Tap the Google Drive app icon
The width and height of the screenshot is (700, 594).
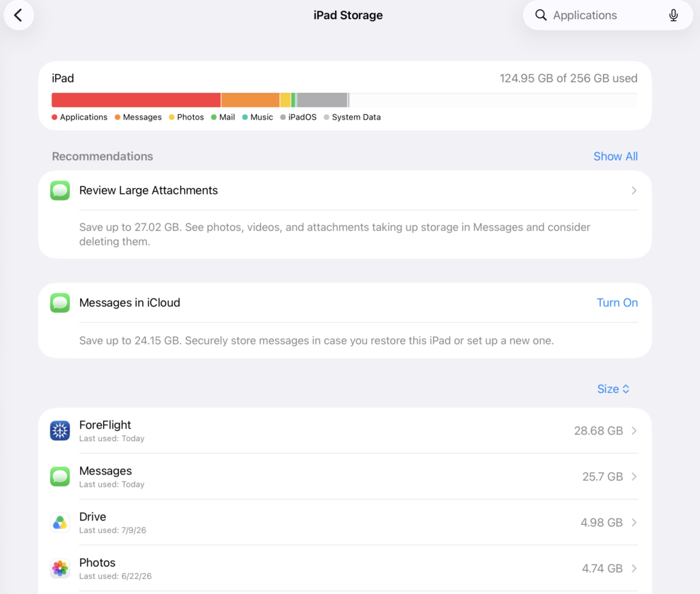tap(60, 523)
